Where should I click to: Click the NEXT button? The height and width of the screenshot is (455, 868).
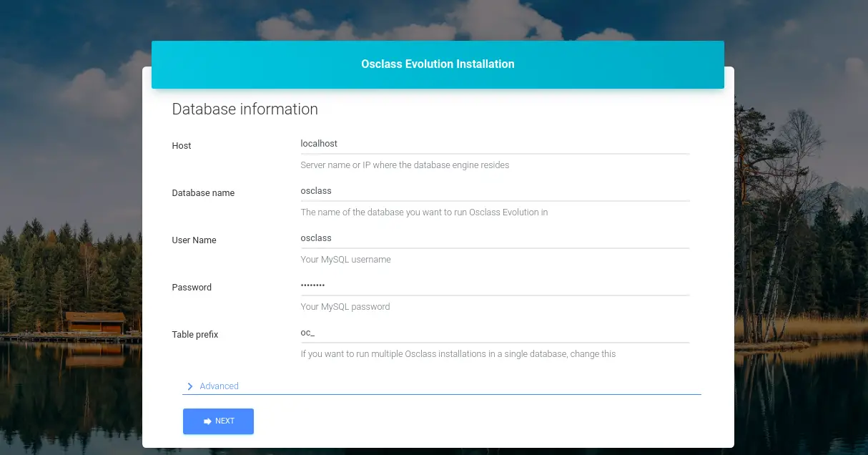(x=218, y=421)
